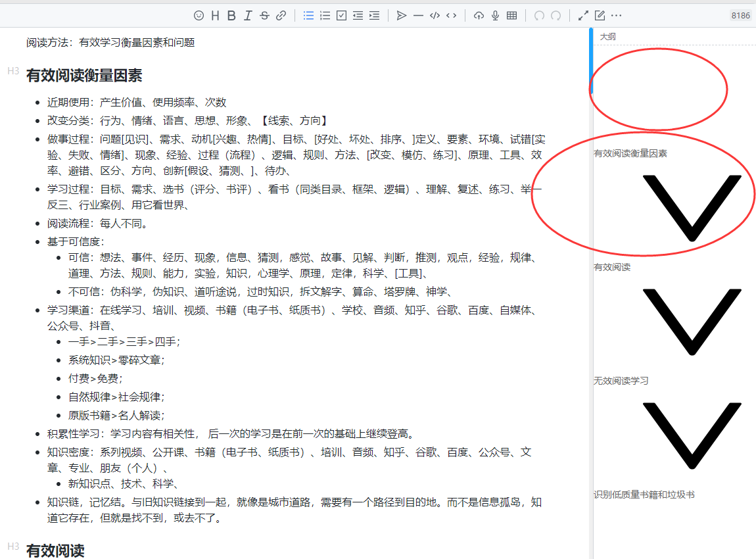
Task: Click the 基于可信度 bullet
Action: (76, 241)
